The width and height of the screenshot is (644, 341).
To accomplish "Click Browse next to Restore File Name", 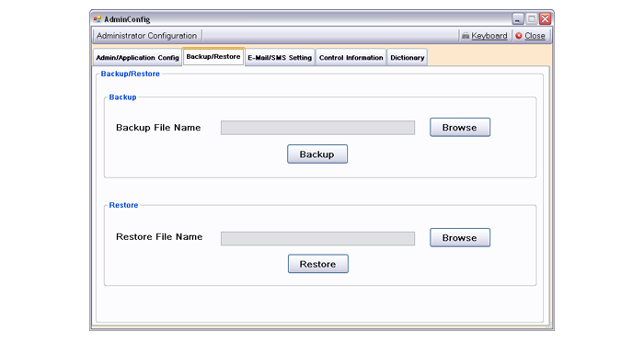I will [460, 237].
